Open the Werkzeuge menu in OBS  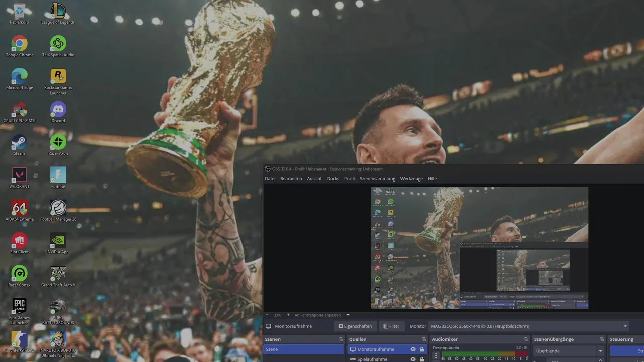(412, 179)
